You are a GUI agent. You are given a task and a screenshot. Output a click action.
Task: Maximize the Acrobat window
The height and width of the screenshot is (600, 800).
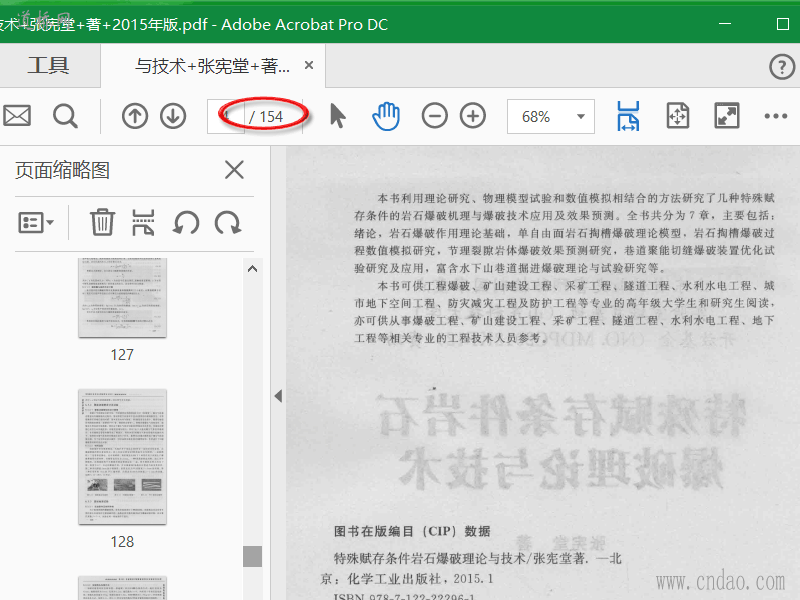783,24
